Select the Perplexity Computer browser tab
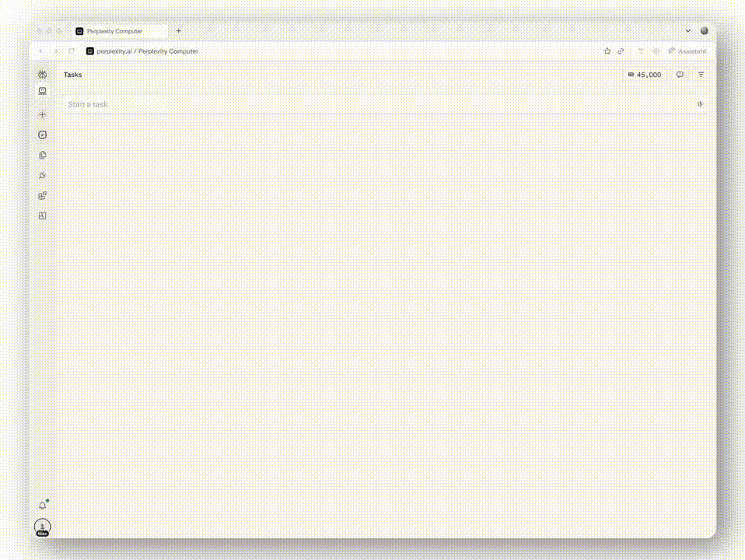This screenshot has height=560, width=745. point(119,31)
